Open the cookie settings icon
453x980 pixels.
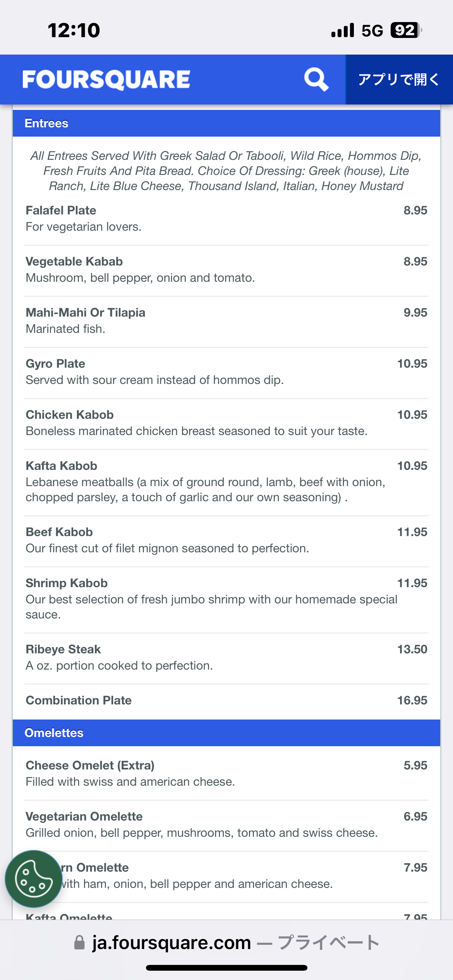pos(33,879)
